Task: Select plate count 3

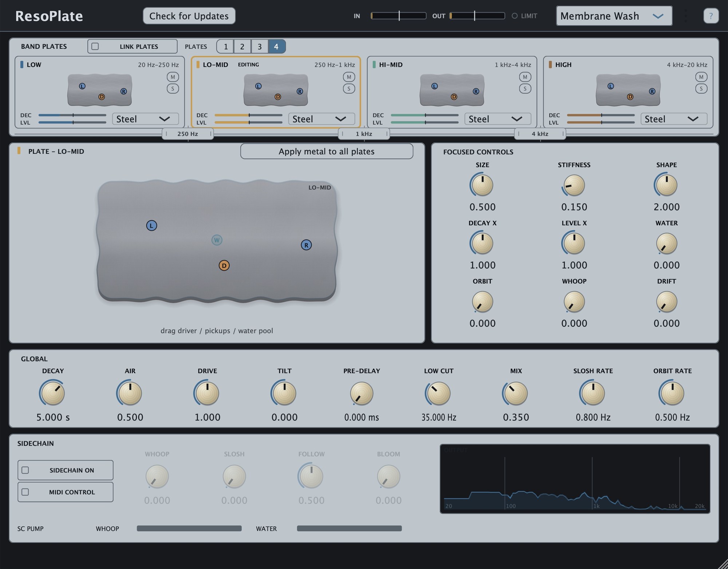Action: tap(260, 46)
